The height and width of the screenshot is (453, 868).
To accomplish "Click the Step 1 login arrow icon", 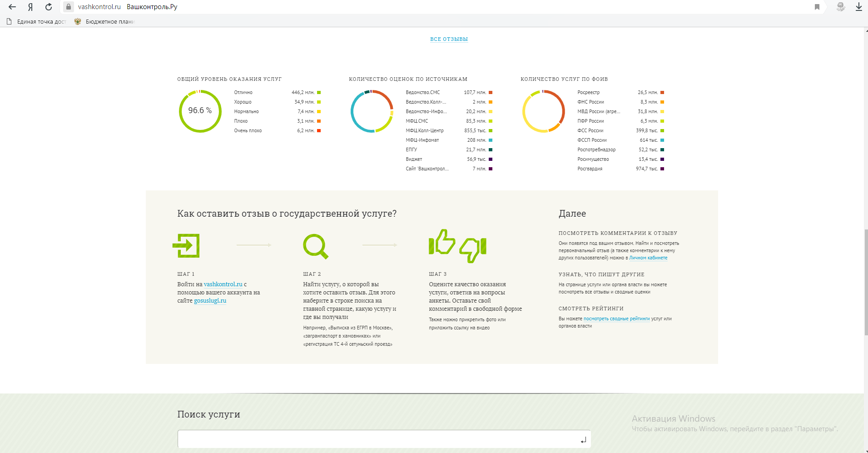I will (186, 246).
